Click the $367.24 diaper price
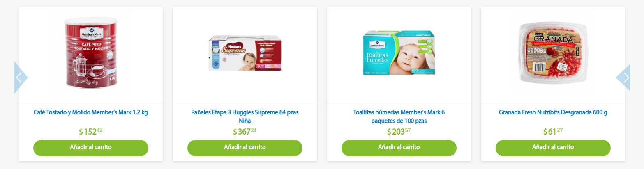Image resolution: width=644 pixels, height=169 pixels. point(245,132)
